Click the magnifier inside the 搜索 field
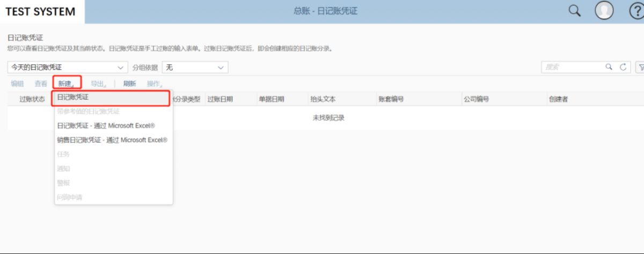This screenshot has height=254, width=644. pyautogui.click(x=609, y=67)
